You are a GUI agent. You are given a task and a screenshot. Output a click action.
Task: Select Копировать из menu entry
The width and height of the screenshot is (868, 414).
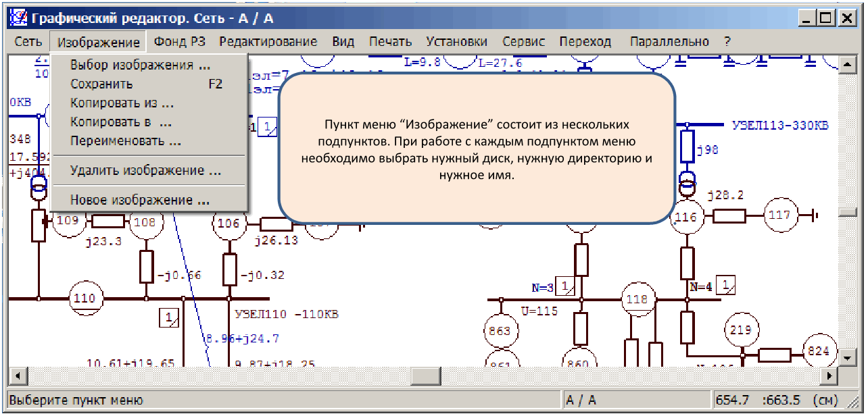tap(122, 103)
